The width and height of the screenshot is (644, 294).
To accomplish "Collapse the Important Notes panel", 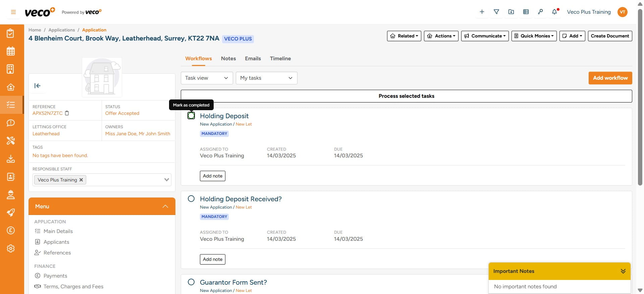I will 623,271.
